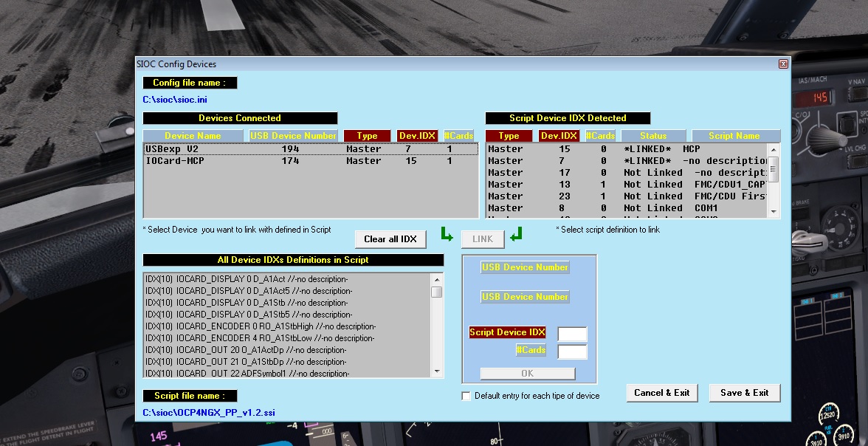This screenshot has width=868, height=446.
Task: Click the Clear all IDX button
Action: [x=390, y=239]
